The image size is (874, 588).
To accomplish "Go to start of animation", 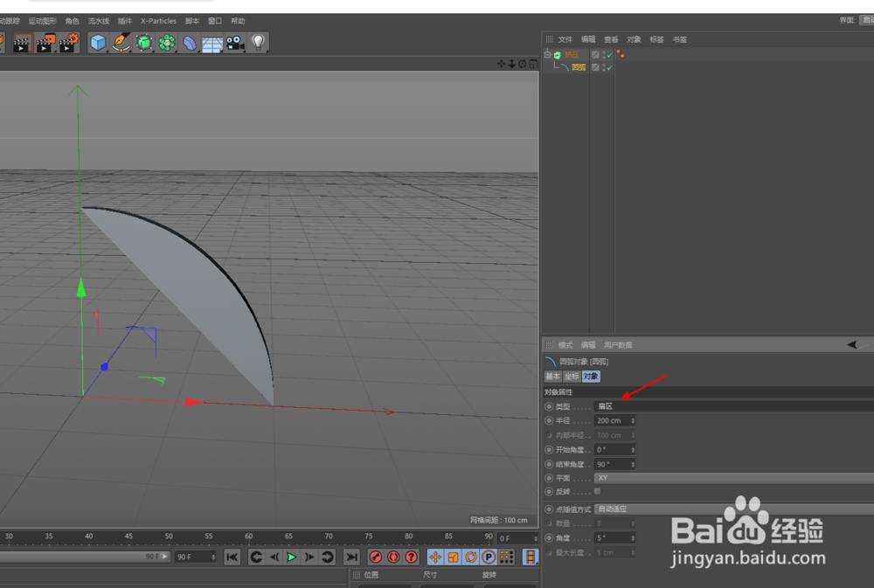I will click(x=232, y=557).
